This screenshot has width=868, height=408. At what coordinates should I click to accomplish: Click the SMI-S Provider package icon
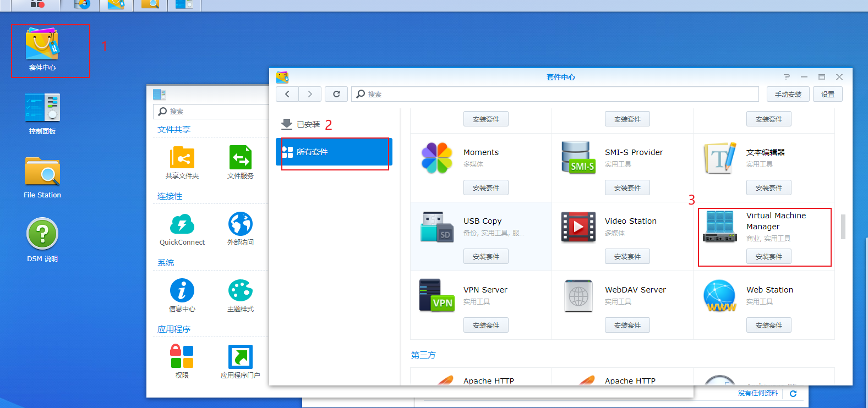[578, 158]
